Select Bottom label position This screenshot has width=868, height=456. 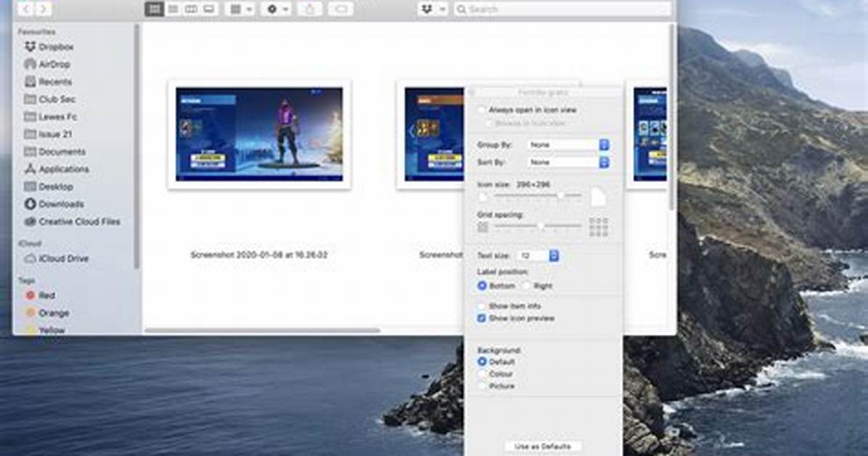pos(482,285)
